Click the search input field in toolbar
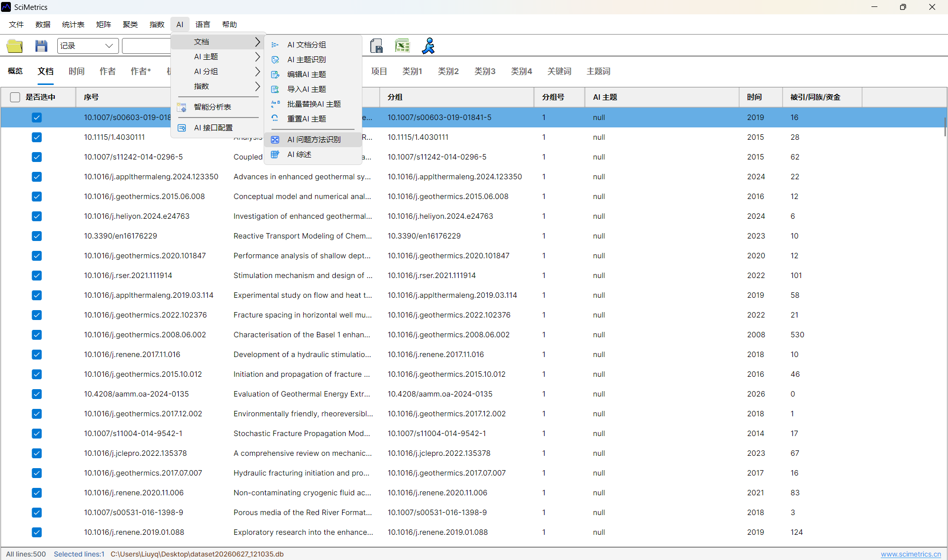Screen dimensions: 948x560 [x=147, y=46]
